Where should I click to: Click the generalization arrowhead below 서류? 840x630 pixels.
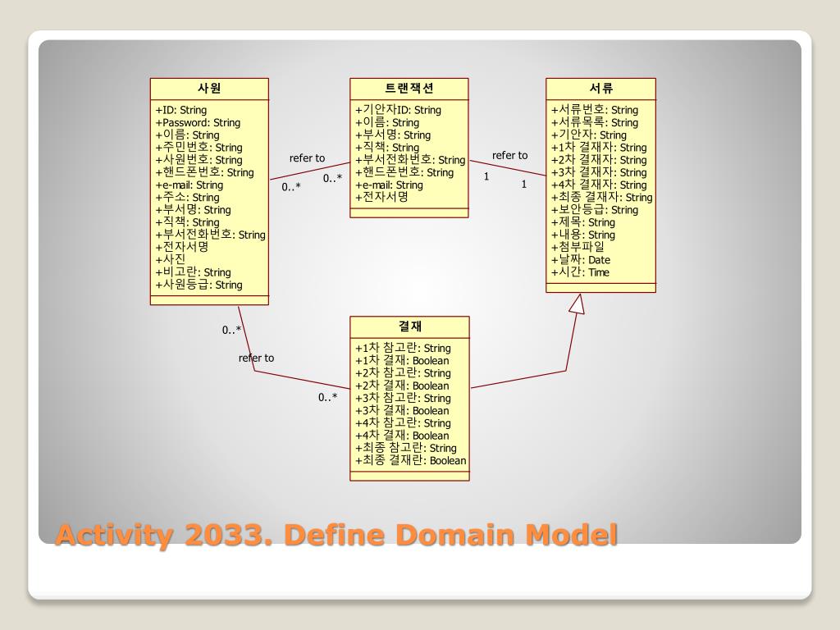(x=577, y=304)
